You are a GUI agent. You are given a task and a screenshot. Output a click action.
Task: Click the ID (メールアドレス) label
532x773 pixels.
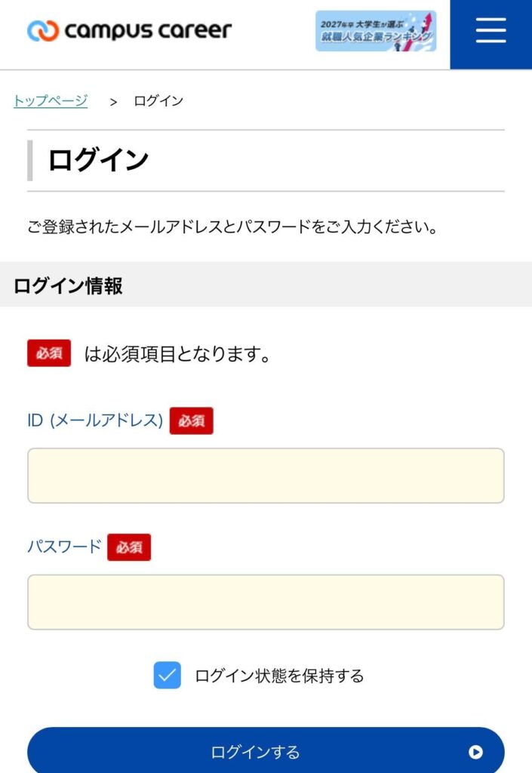[x=95, y=420]
